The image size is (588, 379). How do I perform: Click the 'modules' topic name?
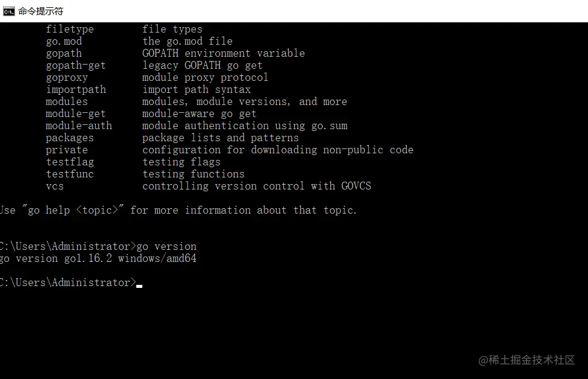point(66,101)
